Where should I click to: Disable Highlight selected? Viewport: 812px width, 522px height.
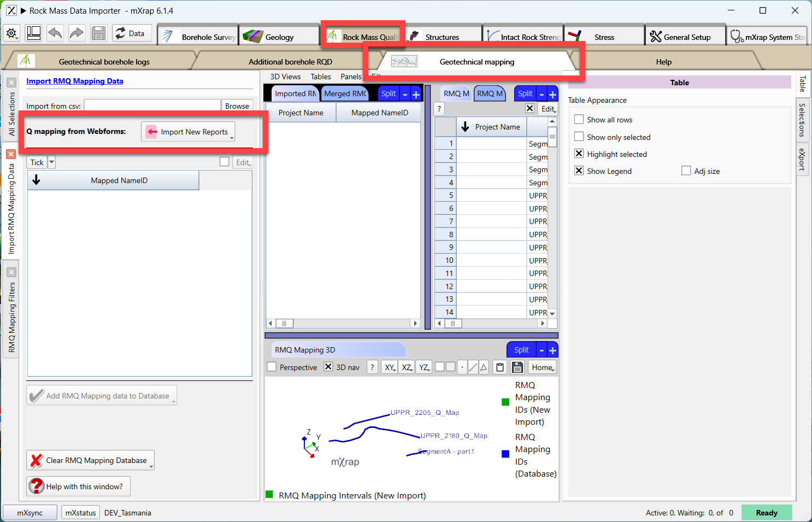(579, 154)
